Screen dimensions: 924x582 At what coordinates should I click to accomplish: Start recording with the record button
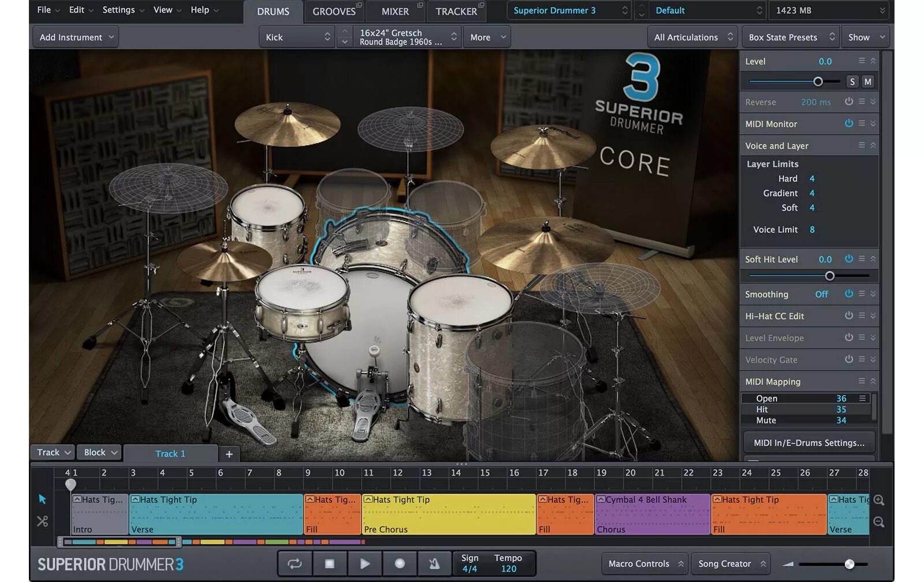[400, 564]
